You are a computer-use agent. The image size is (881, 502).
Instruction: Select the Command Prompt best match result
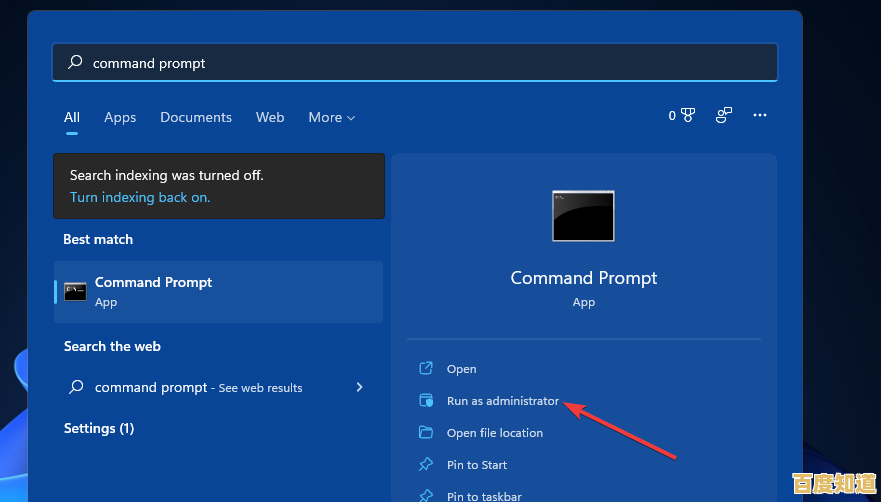tap(218, 292)
